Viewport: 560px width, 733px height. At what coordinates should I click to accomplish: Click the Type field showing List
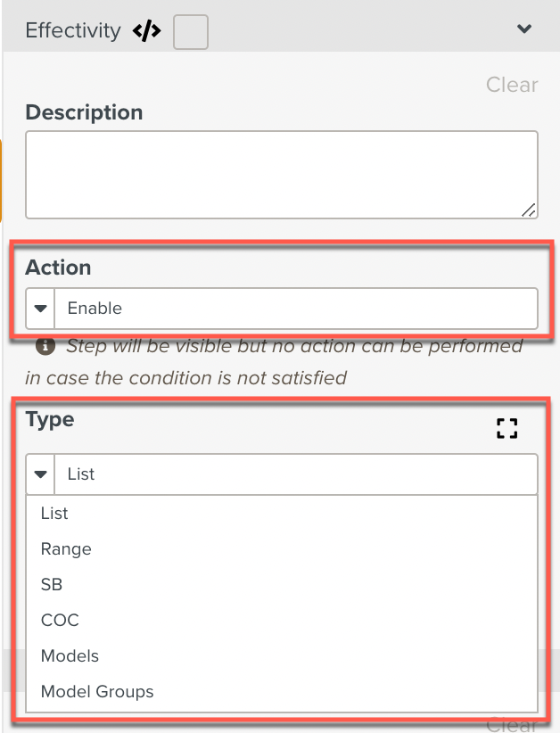point(296,474)
